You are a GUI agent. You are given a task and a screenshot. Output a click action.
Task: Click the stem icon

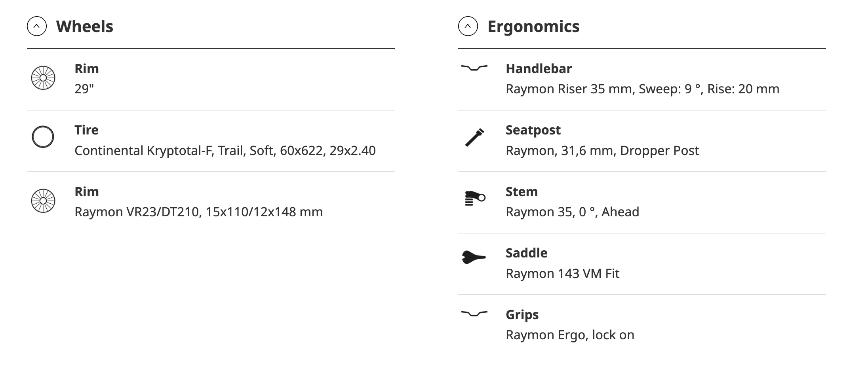tap(474, 198)
